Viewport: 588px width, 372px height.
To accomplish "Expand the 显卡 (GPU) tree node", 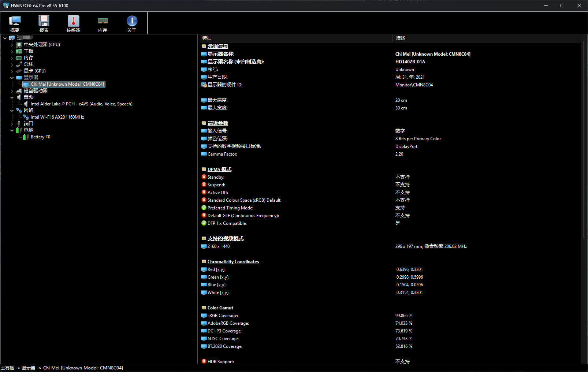I will [x=12, y=71].
